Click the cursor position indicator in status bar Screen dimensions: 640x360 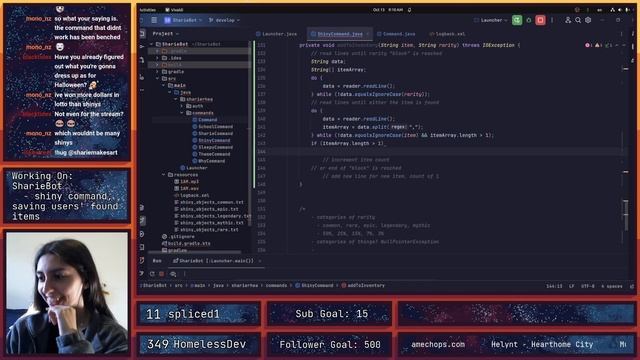[554, 286]
